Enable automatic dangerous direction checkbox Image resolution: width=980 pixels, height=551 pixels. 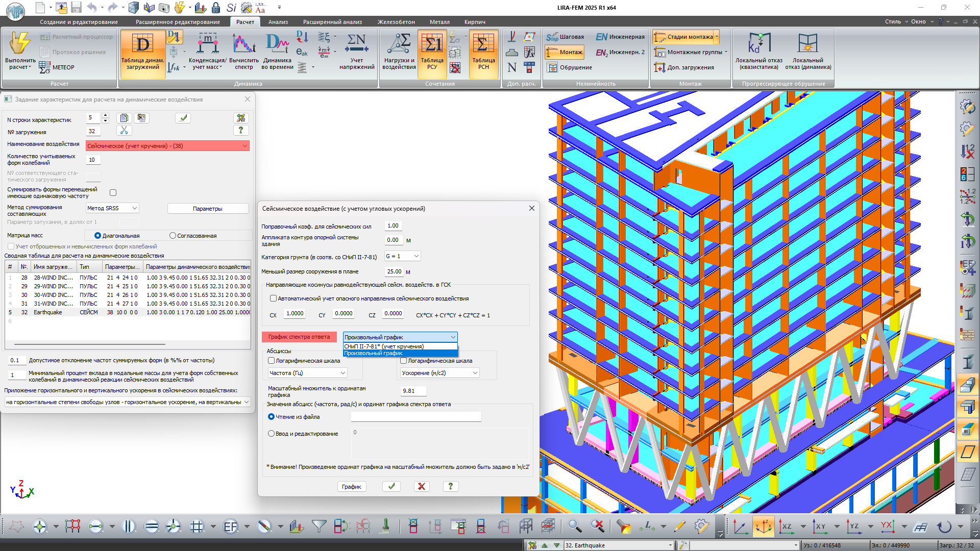273,298
